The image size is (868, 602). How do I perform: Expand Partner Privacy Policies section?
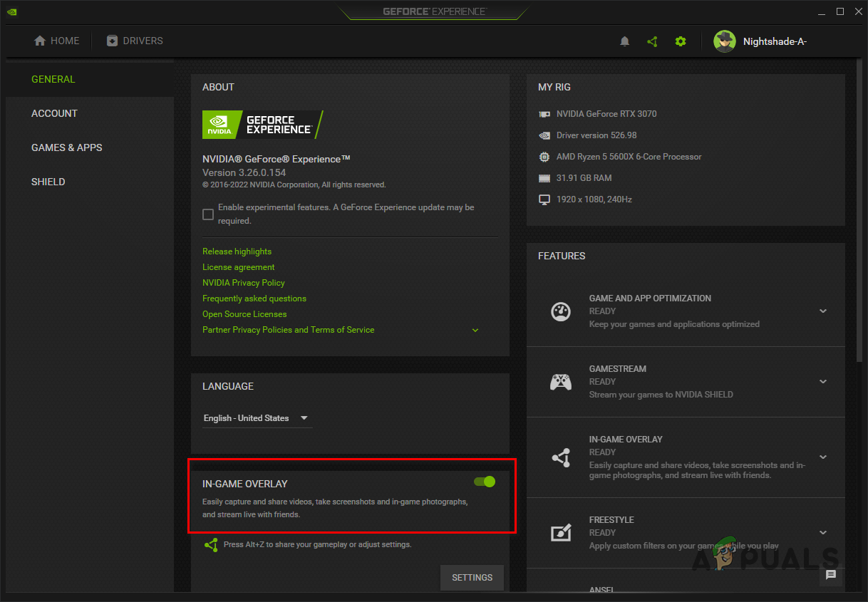point(475,330)
